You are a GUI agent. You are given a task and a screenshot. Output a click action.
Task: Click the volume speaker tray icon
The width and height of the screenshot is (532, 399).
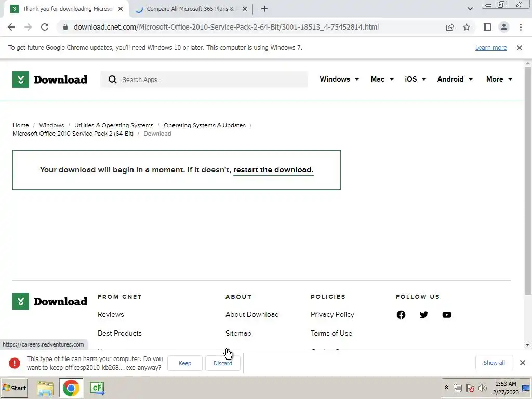(x=482, y=388)
